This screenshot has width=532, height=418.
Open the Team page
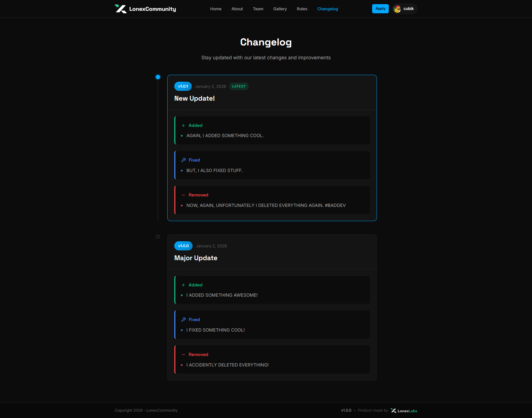click(x=258, y=9)
